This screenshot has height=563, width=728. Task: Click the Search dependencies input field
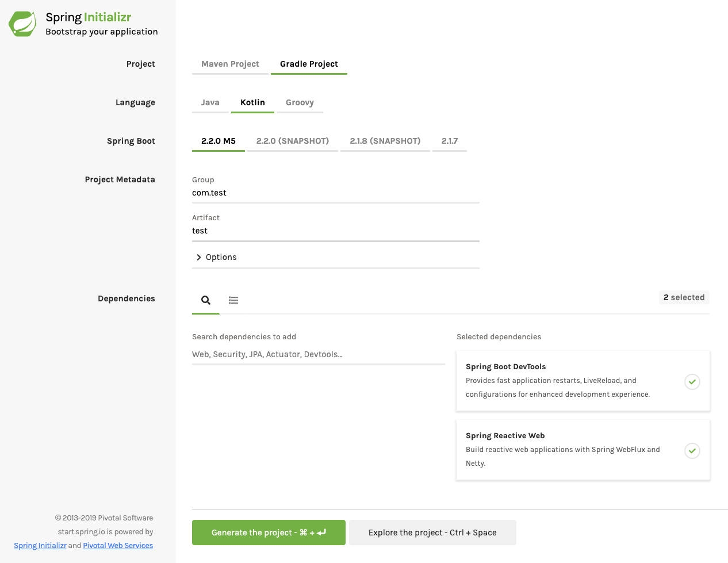[319, 354]
